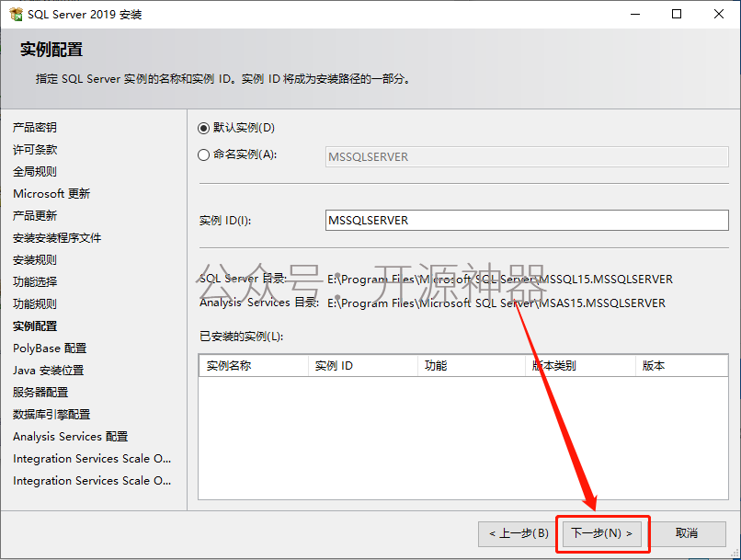Open the 功能选择 step in sidebar
Image resolution: width=741 pixels, height=560 pixels.
pos(35,282)
